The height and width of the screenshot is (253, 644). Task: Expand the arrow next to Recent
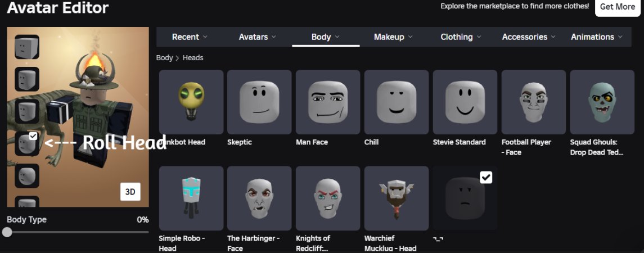click(205, 37)
